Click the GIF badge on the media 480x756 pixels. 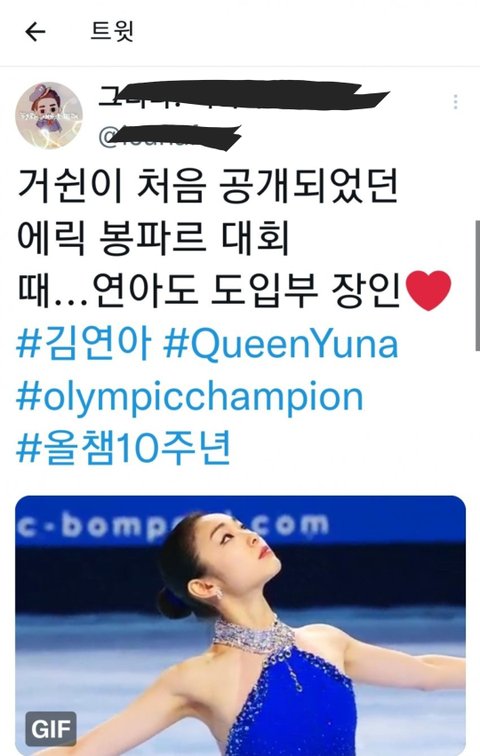point(51,729)
